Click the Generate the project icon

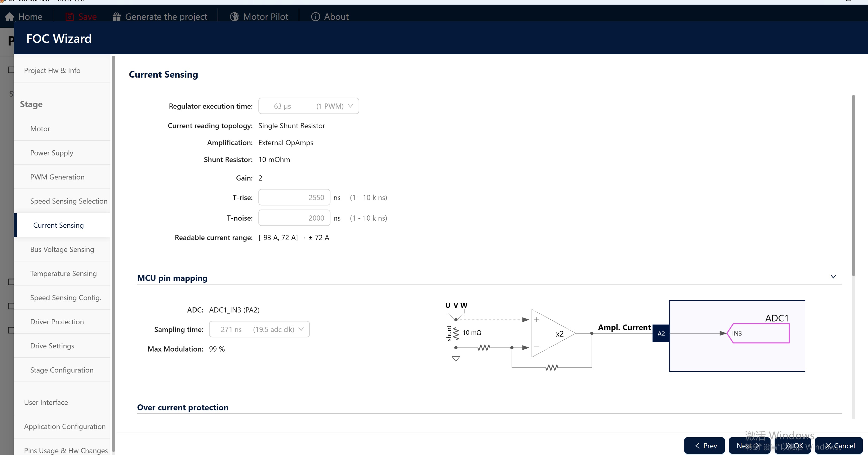click(x=116, y=17)
